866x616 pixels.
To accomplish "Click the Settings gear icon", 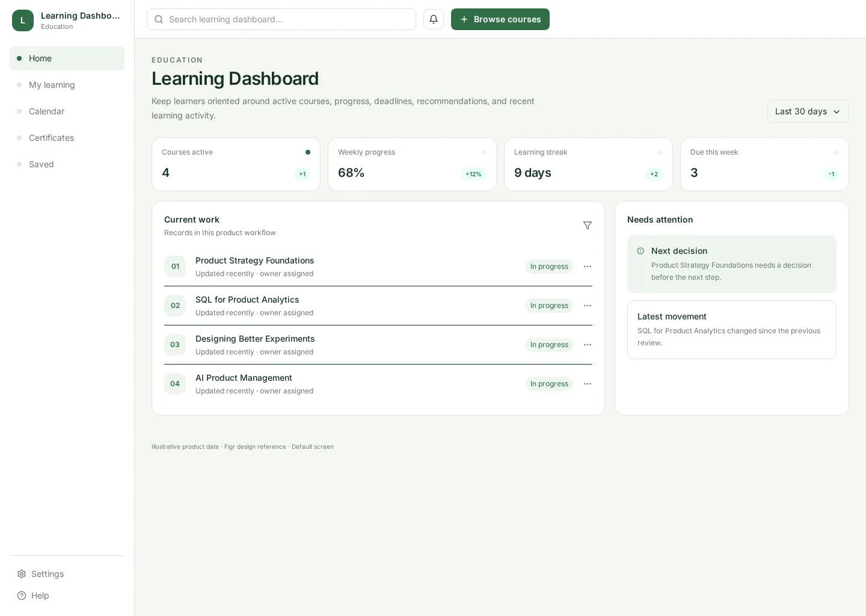I will (x=22, y=574).
